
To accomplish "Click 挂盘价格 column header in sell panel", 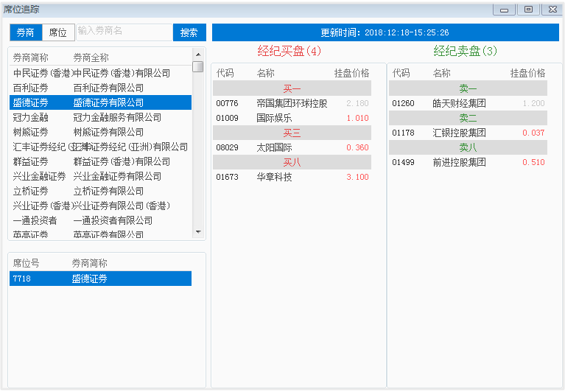I will coord(527,73).
